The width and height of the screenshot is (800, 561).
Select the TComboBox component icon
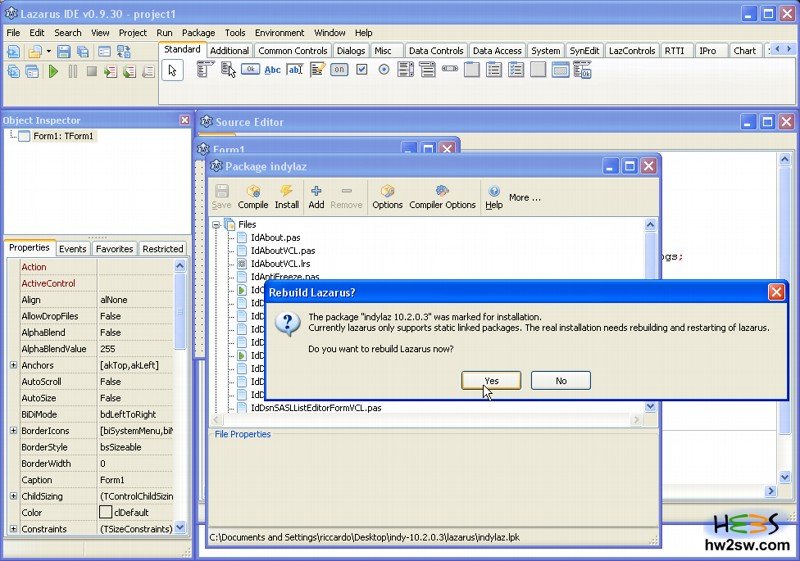pyautogui.click(x=428, y=69)
